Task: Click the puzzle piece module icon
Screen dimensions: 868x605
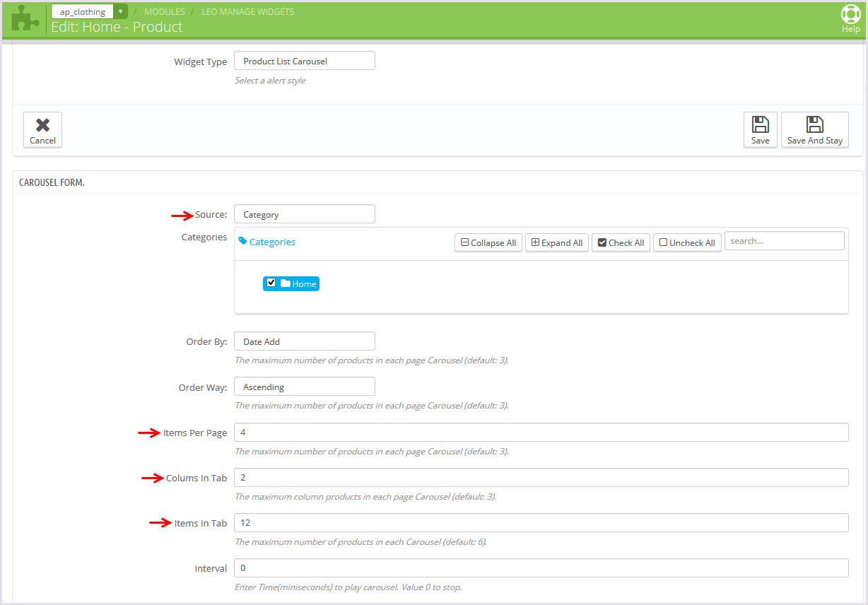Action: (25, 18)
